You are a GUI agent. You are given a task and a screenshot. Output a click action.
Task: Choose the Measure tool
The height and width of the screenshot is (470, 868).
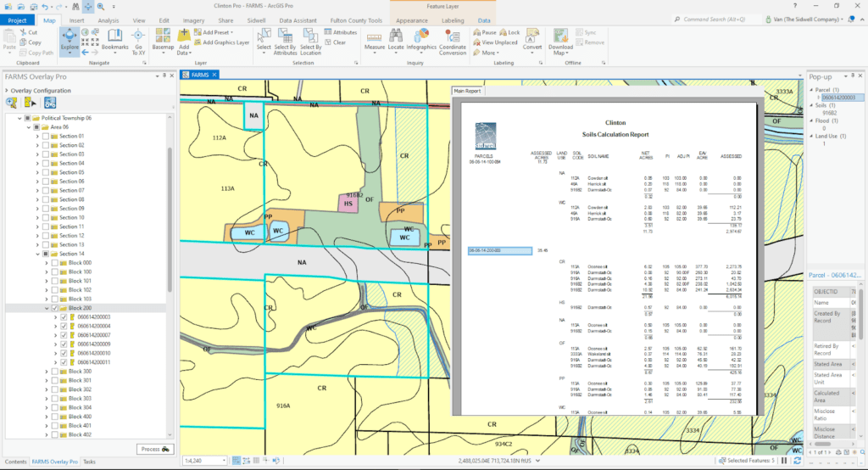[x=374, y=41]
